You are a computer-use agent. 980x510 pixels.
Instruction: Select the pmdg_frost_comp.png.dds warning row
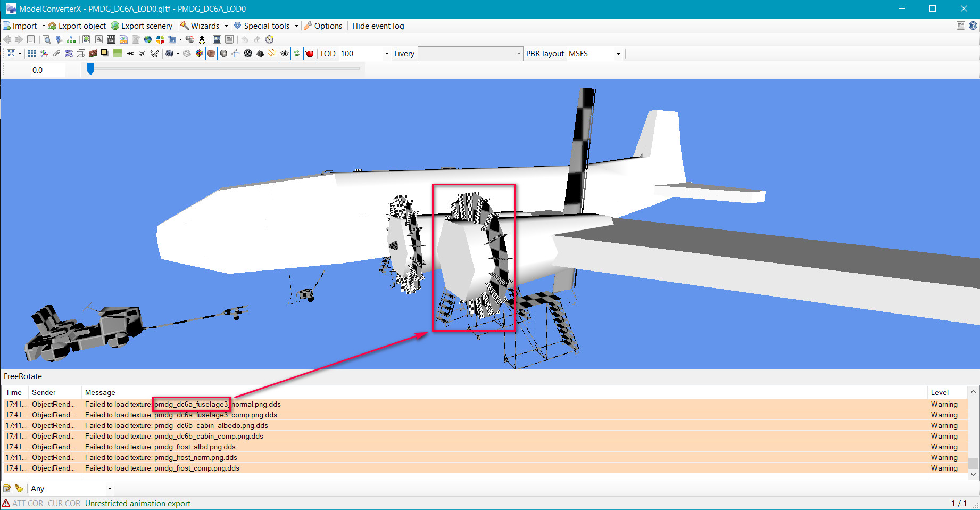(485, 468)
